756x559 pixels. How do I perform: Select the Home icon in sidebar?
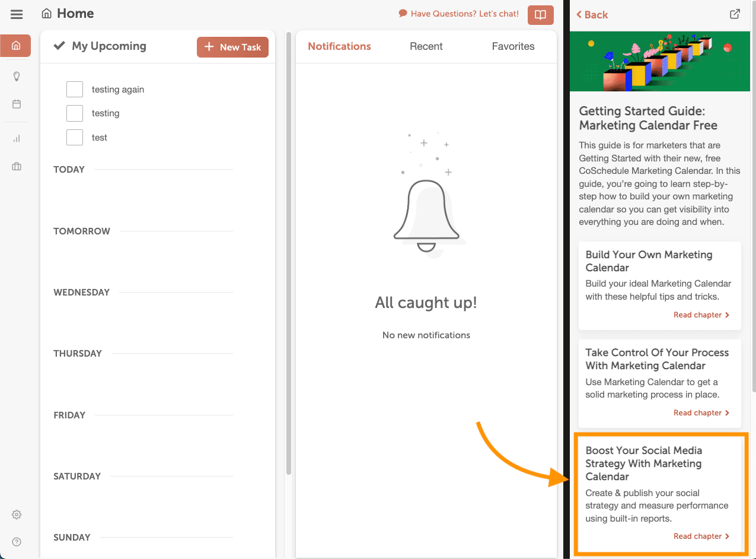pos(16,46)
